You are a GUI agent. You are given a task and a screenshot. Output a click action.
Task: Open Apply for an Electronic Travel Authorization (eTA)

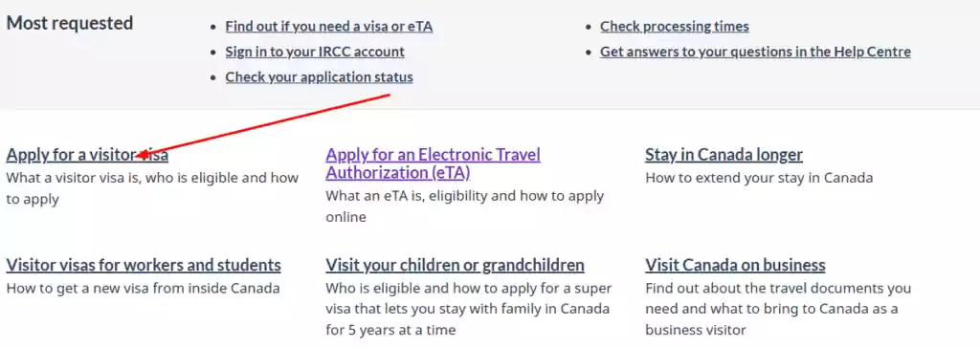click(x=434, y=163)
